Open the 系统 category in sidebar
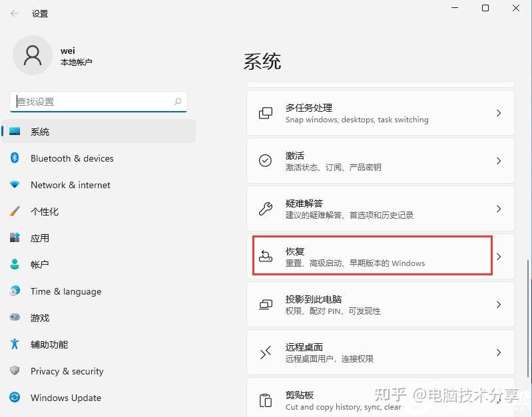This screenshot has width=532, height=417. [99, 131]
